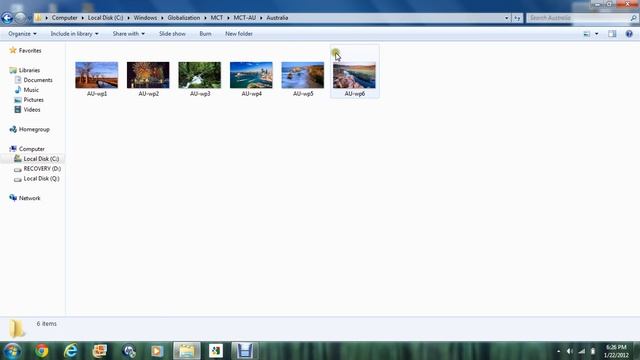Image resolution: width=640 pixels, height=360 pixels.
Task: Open Pictures library
Action: point(33,100)
